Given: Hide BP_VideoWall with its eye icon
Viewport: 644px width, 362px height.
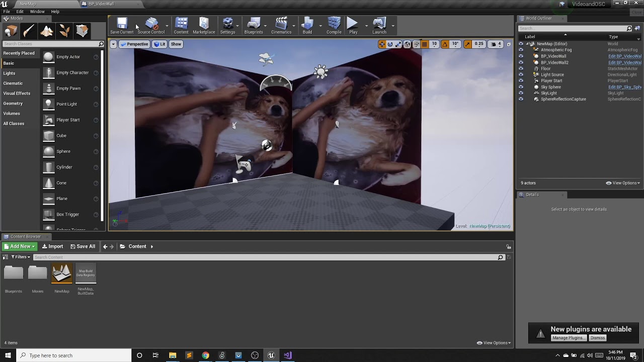Looking at the screenshot, I should click(x=521, y=56).
